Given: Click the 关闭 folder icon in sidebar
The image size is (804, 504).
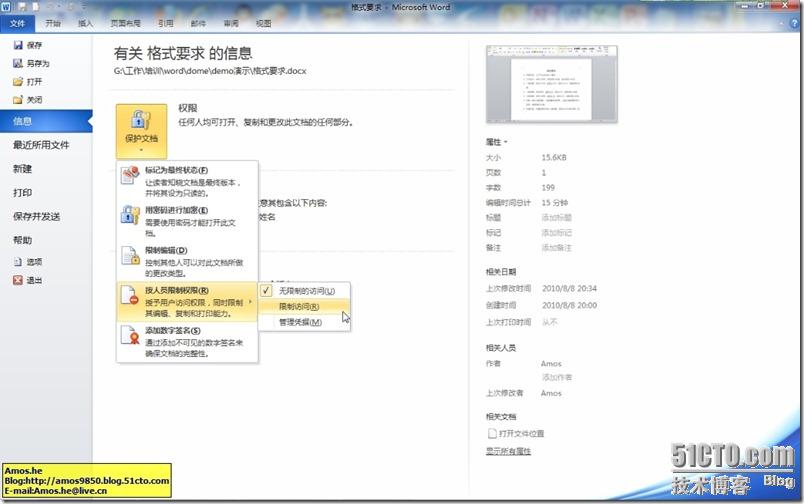Looking at the screenshot, I should pyautogui.click(x=18, y=99).
